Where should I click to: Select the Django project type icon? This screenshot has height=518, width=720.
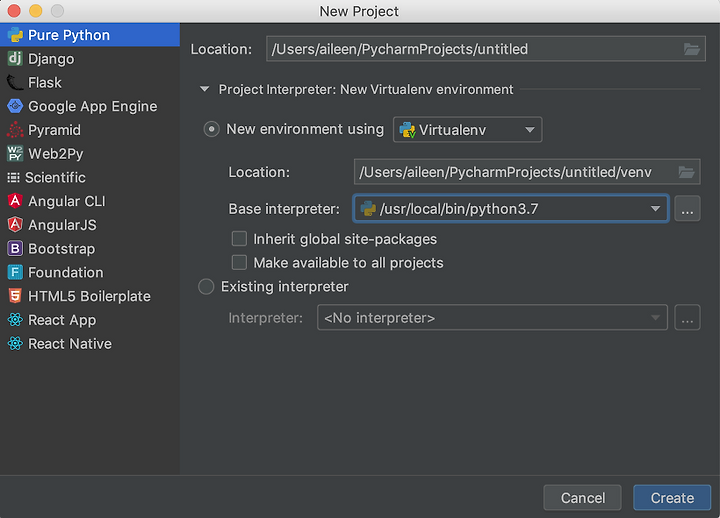click(15, 58)
